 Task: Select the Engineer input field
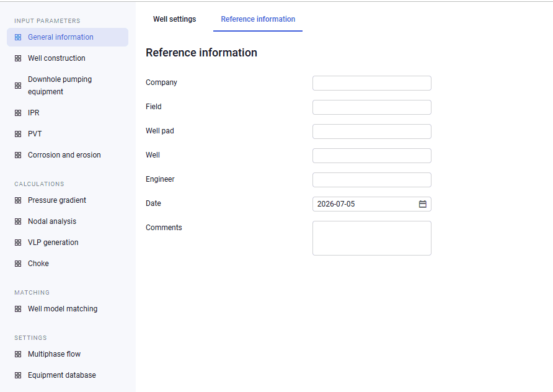(x=372, y=180)
